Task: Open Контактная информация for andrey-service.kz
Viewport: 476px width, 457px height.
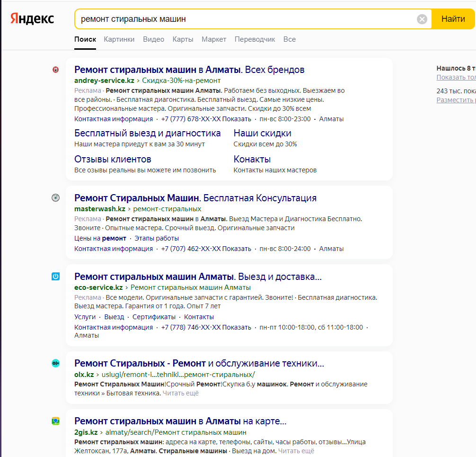Action: 114,119
